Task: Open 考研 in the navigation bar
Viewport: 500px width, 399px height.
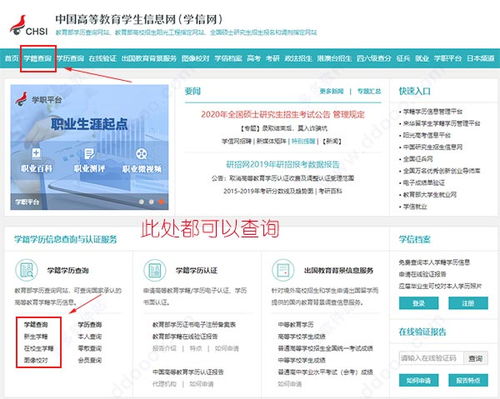Action: 272,58
